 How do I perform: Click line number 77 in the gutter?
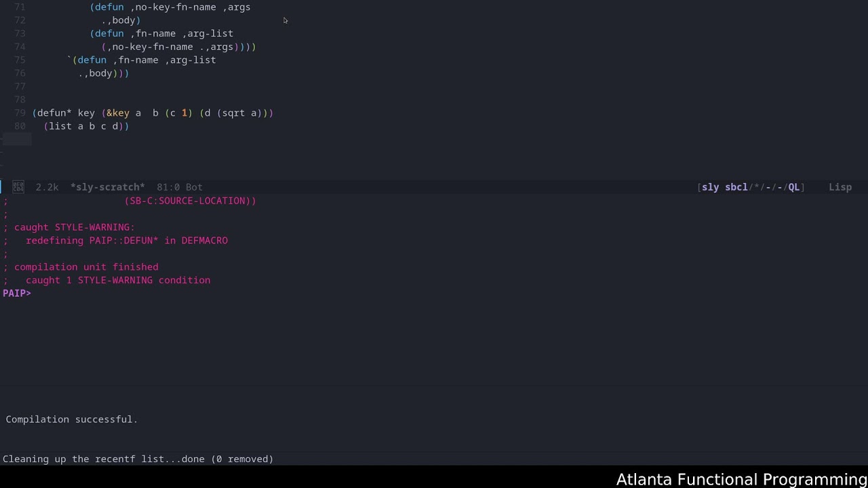pyautogui.click(x=20, y=86)
